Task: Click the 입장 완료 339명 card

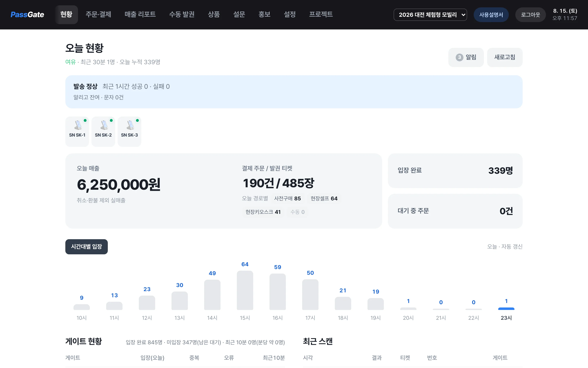Action: [x=455, y=170]
